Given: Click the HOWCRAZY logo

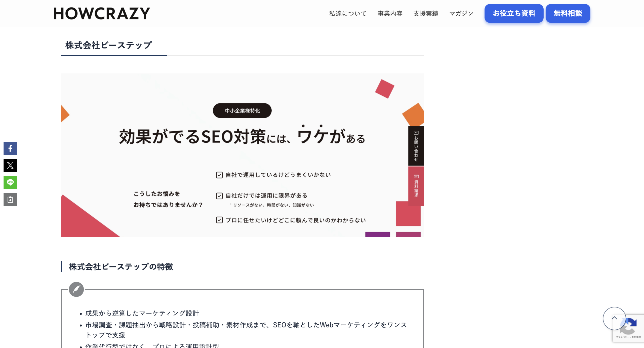Looking at the screenshot, I should (102, 13).
